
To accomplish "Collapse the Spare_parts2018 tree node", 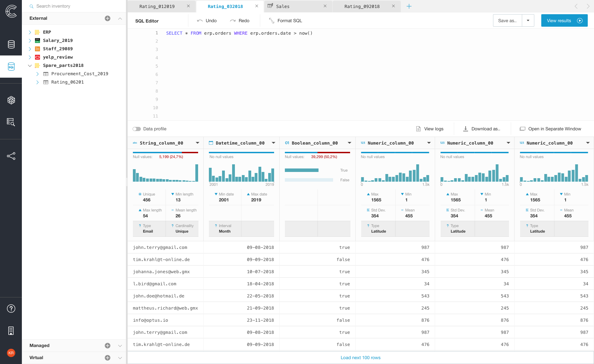I will [x=30, y=66].
